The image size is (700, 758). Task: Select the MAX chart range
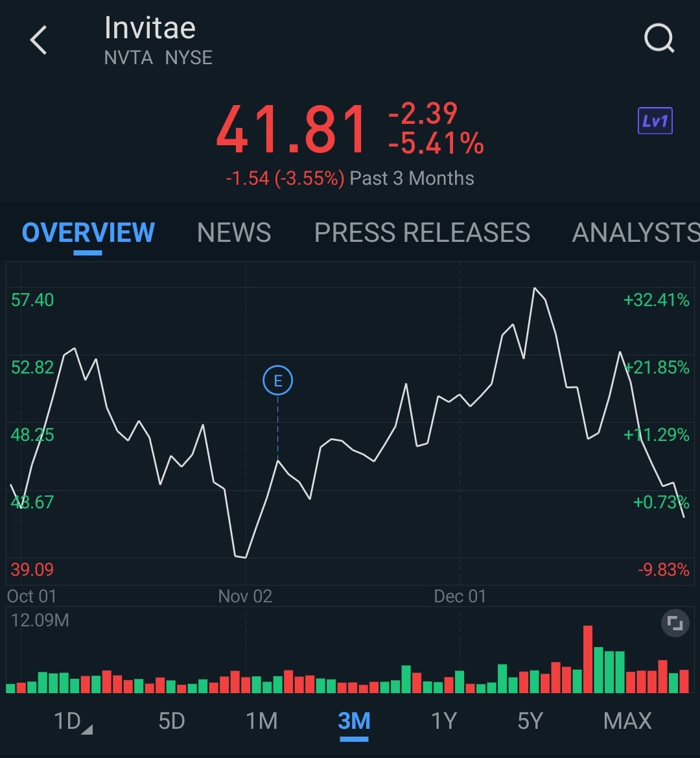point(627,721)
